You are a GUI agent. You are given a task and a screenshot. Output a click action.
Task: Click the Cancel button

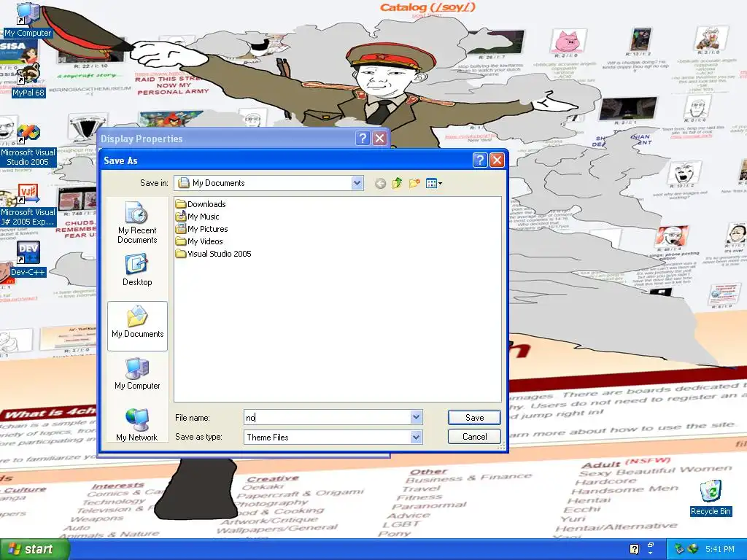[474, 437]
